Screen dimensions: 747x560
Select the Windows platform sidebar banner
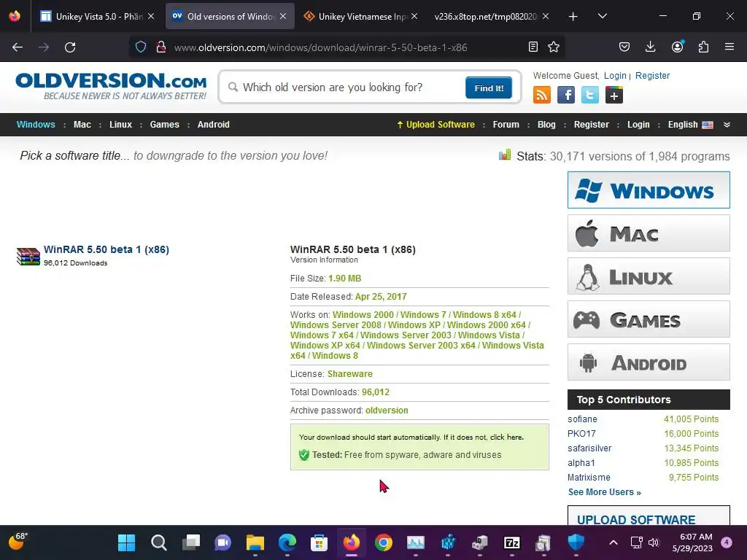(649, 190)
